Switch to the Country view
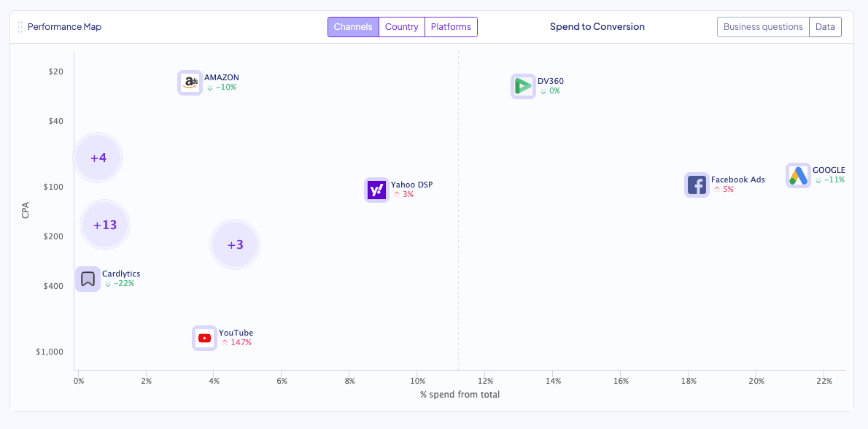This screenshot has width=868, height=429. (402, 27)
